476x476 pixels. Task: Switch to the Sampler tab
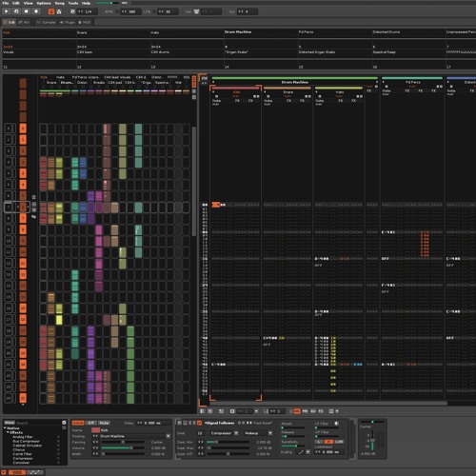pos(46,22)
